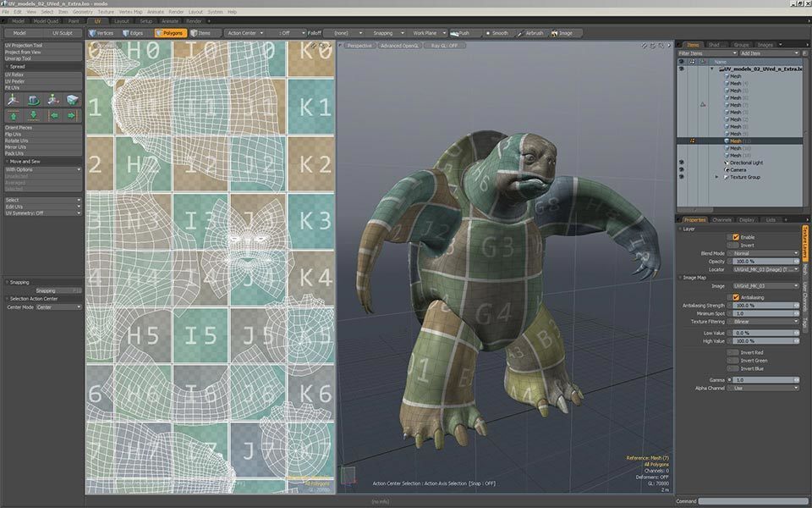Click the small button right of Add Item
This screenshot has width=812, height=508.
[x=805, y=52]
